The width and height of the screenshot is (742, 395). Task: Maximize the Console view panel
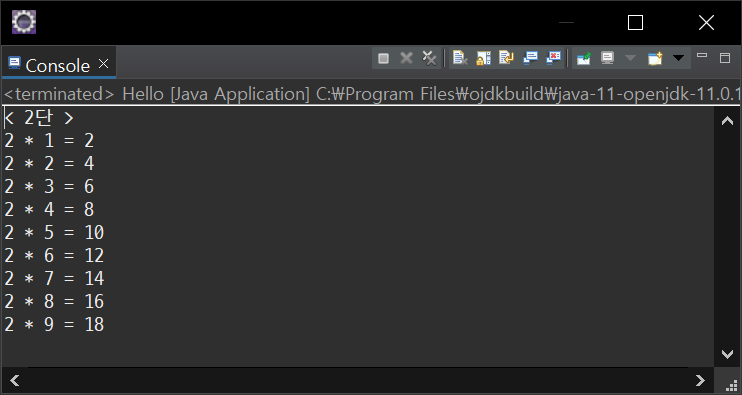[725, 58]
